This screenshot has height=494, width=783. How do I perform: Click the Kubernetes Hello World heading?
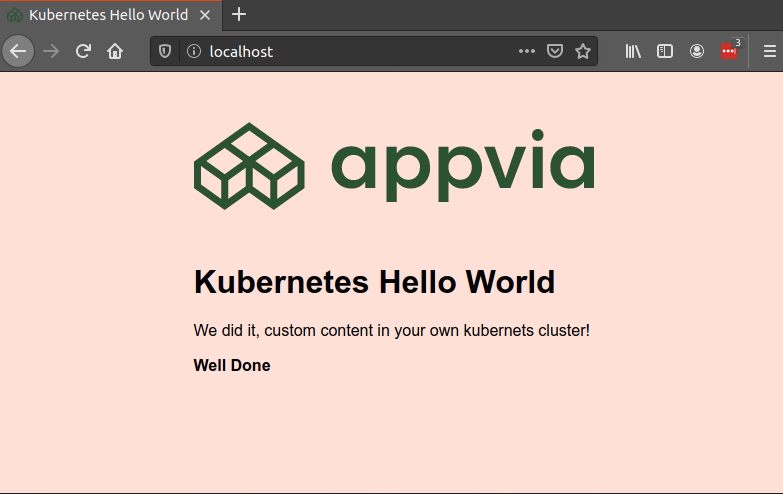(x=374, y=282)
